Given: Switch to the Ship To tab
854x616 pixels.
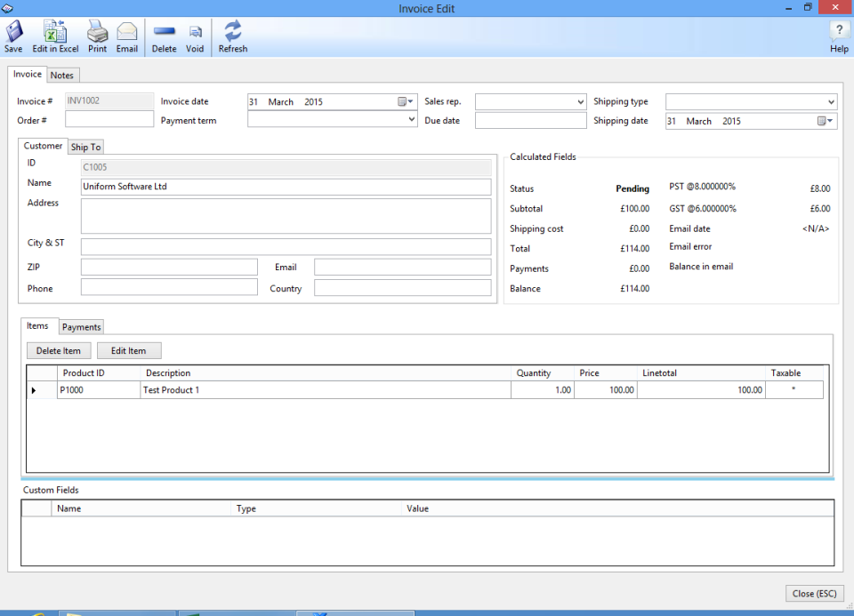Looking at the screenshot, I should [85, 147].
